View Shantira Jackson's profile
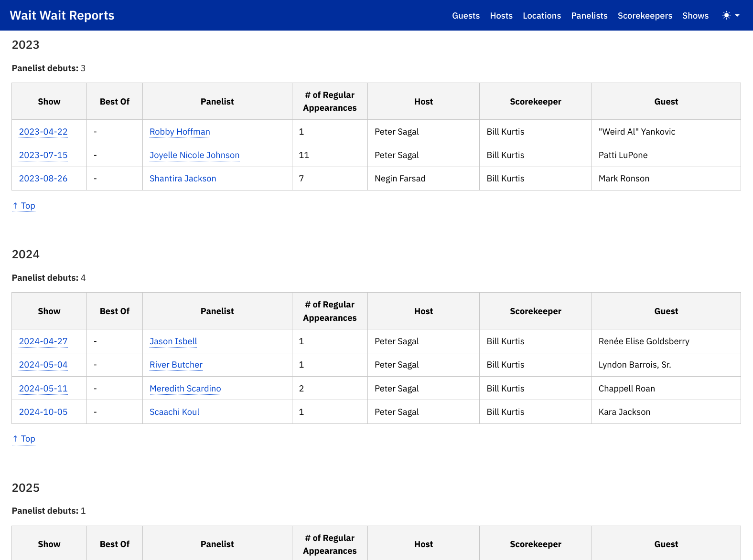 point(183,179)
